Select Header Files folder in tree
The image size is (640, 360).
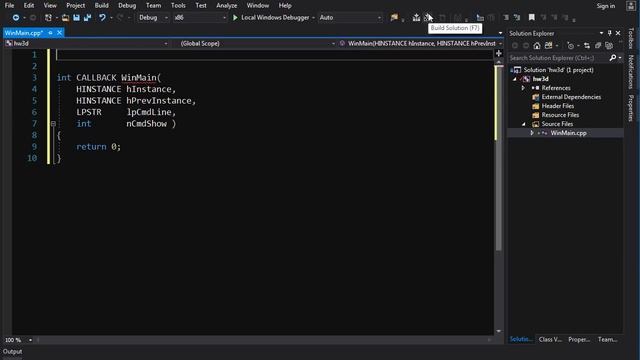pos(558,106)
